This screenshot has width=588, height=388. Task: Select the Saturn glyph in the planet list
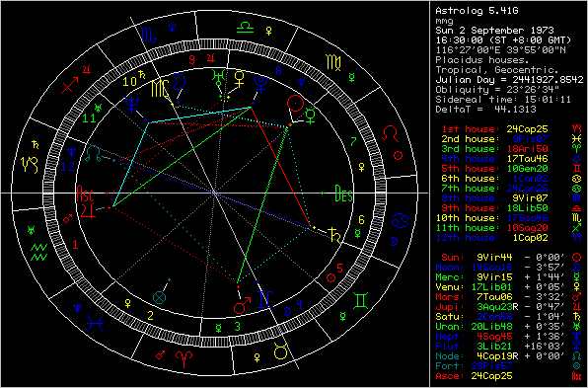click(576, 317)
